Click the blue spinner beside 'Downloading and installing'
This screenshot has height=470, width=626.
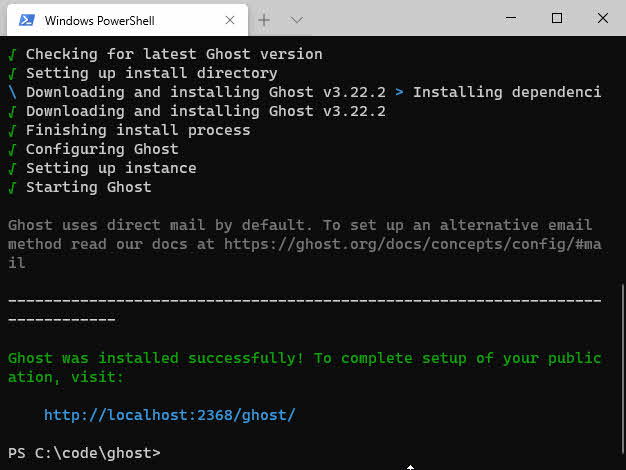[x=12, y=92]
